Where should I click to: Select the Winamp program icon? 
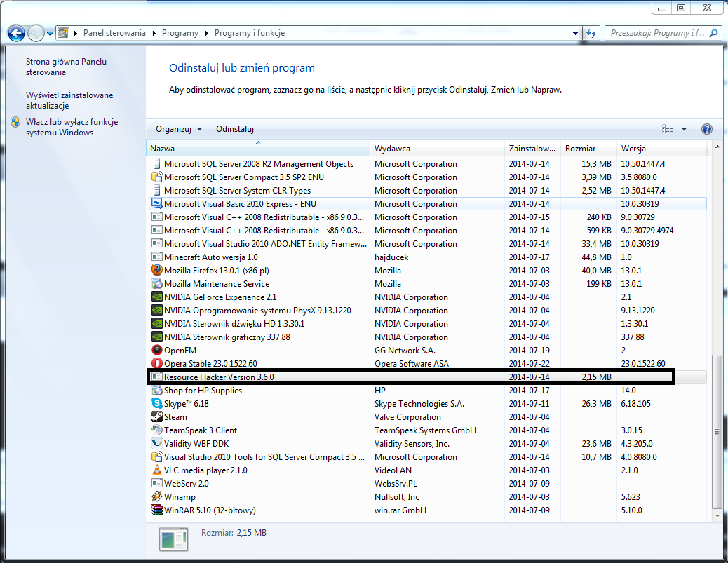coord(157,496)
